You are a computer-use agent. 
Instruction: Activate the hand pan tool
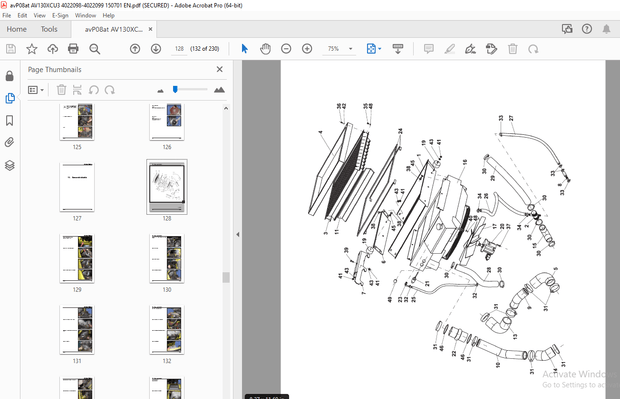[265, 49]
